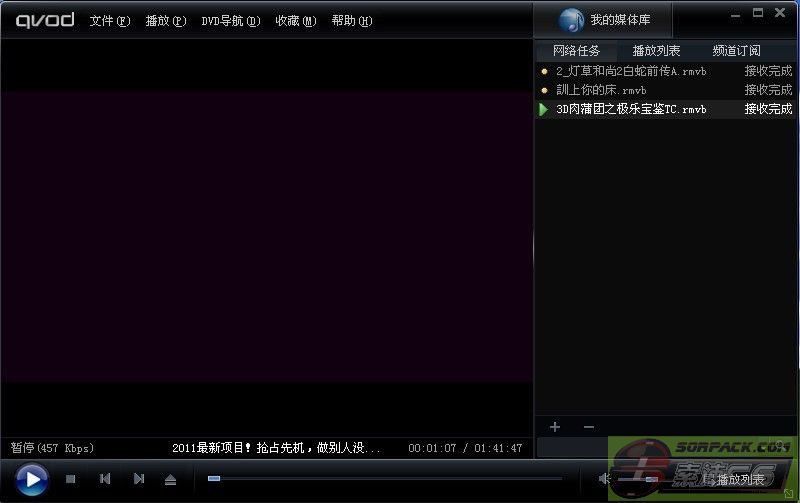
Task: Open the 收藏(M) menu
Action: [x=295, y=21]
